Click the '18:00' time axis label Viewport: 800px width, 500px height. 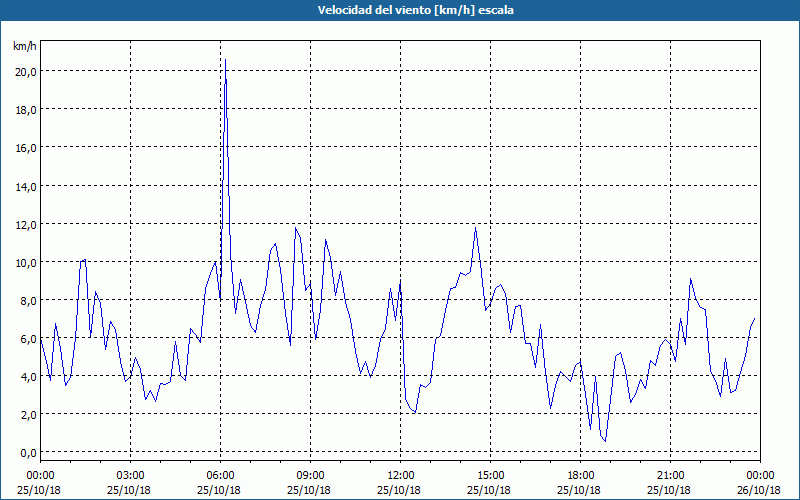pyautogui.click(x=581, y=476)
